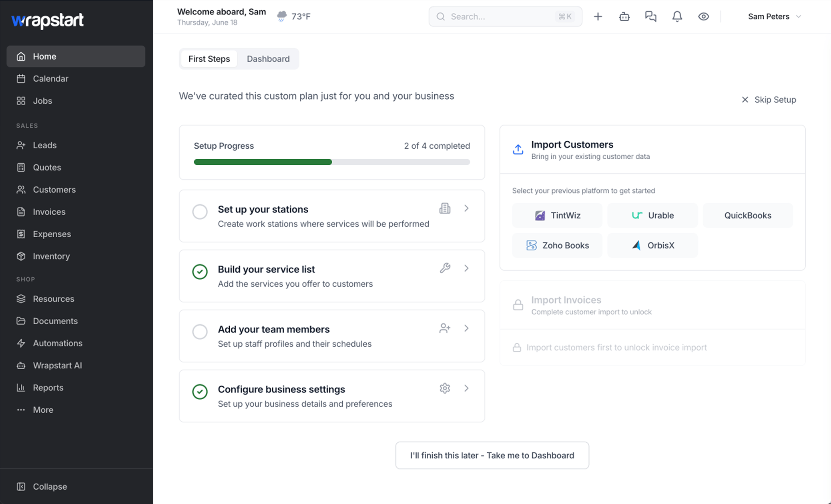Click the "Thursday, June 18" date
This screenshot has height=504, width=831.
pyautogui.click(x=207, y=23)
